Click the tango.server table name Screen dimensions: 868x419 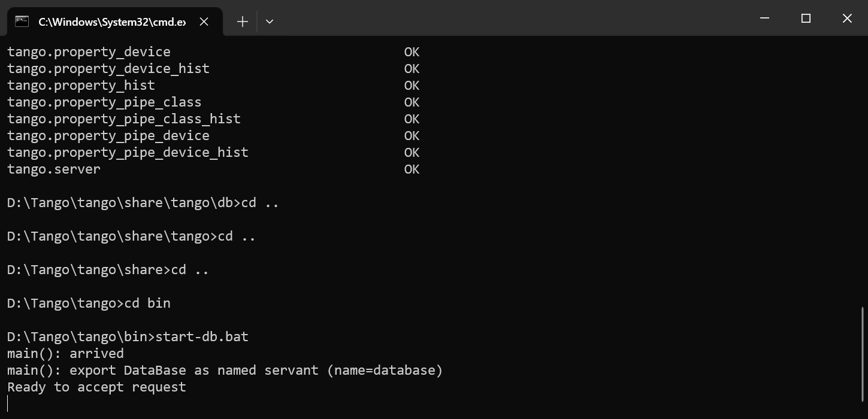pos(54,169)
